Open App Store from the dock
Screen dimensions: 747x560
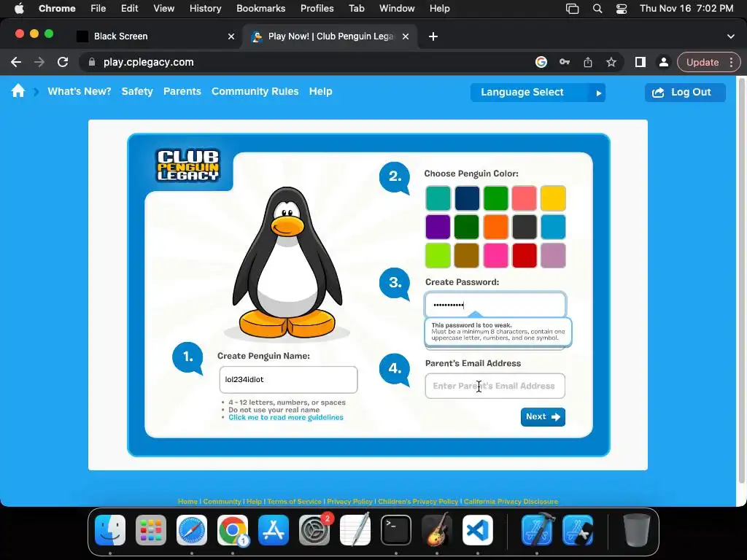[x=274, y=530]
